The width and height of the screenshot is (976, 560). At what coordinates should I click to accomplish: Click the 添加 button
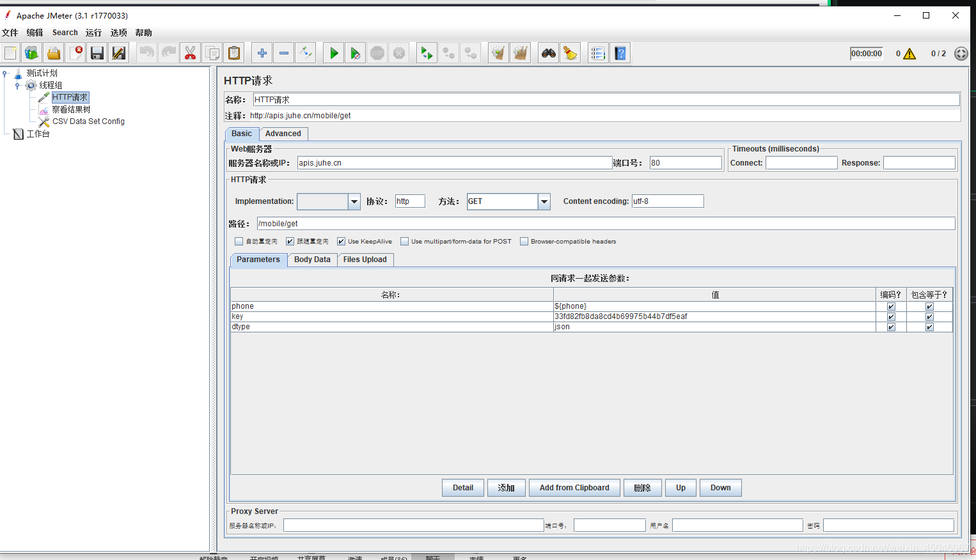[x=507, y=488]
